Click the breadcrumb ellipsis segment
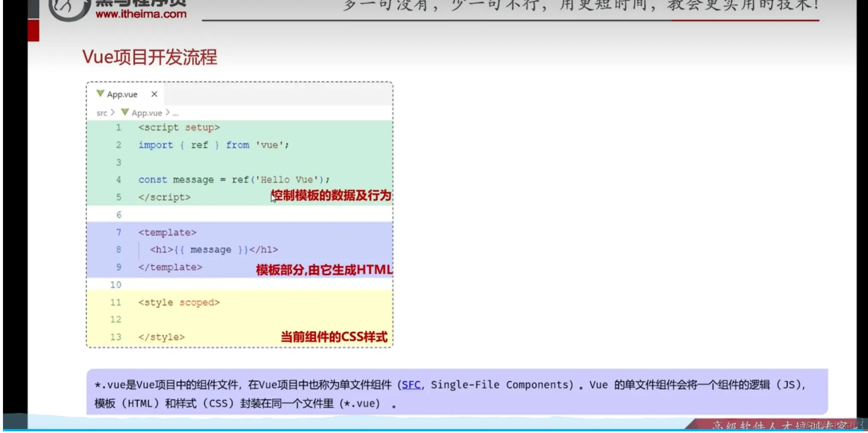Screen dimensions: 868x433 (x=175, y=114)
